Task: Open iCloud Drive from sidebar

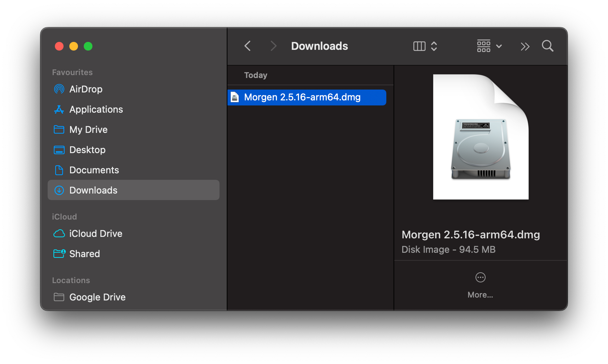Action: point(134,233)
